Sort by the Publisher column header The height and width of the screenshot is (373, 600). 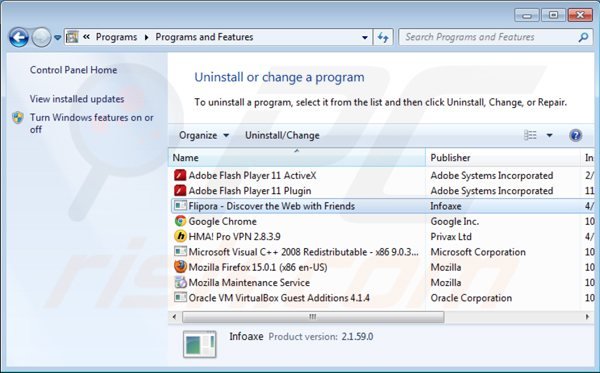click(x=503, y=158)
